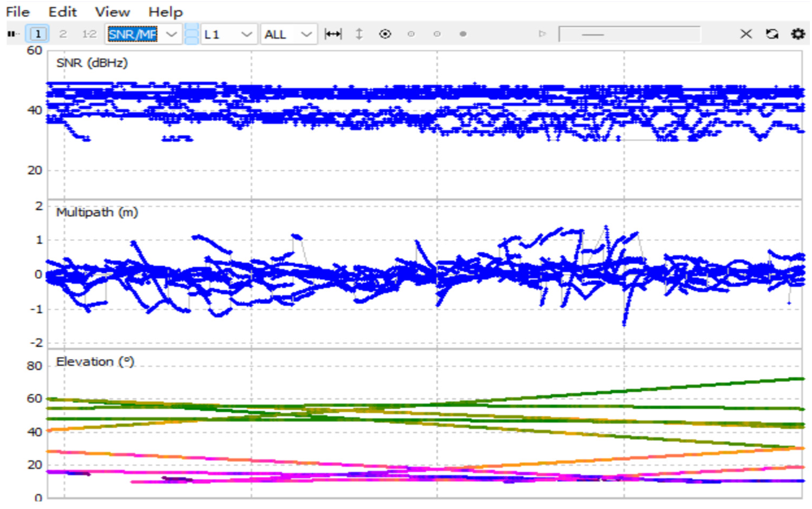812x509 pixels.
Task: Click the reload data icon
Action: point(772,34)
